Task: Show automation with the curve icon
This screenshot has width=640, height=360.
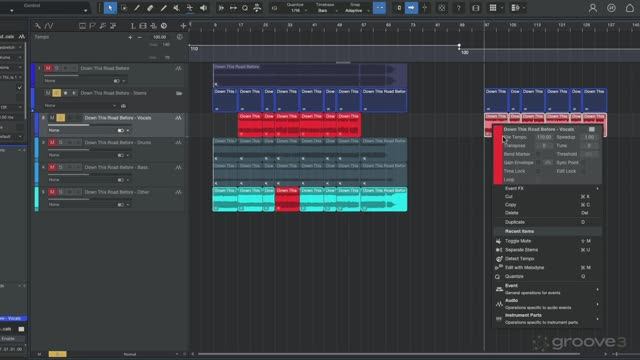Action: (x=49, y=26)
